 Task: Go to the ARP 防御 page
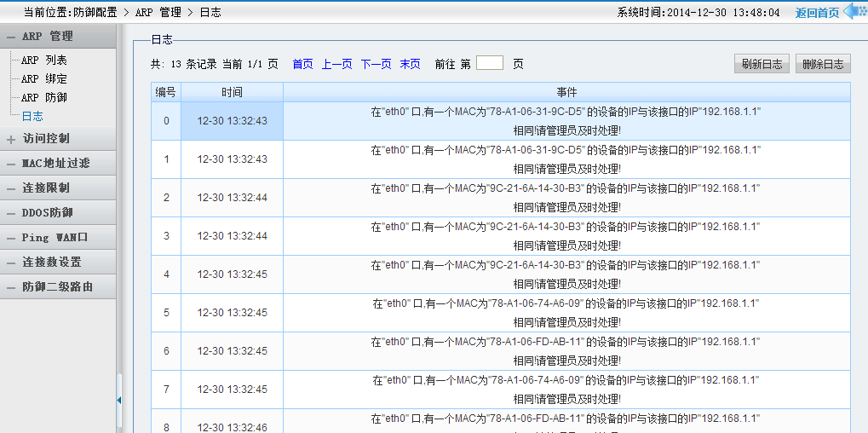[x=44, y=98]
